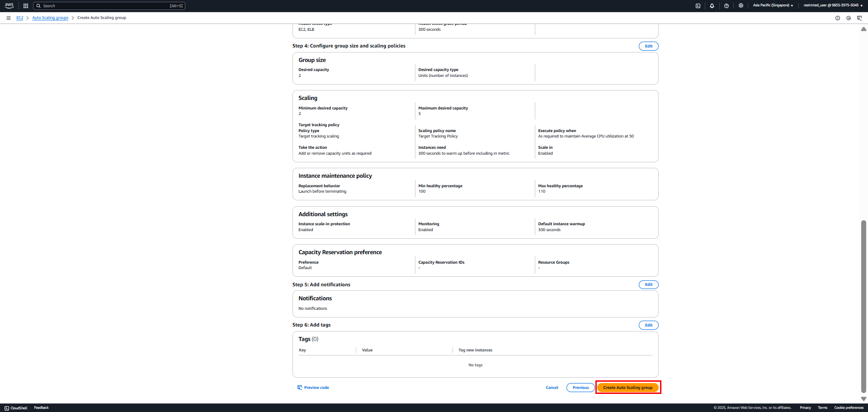Image resolution: width=868 pixels, height=412 pixels.
Task: Expand the restricted_user account menu
Action: coord(833,5)
